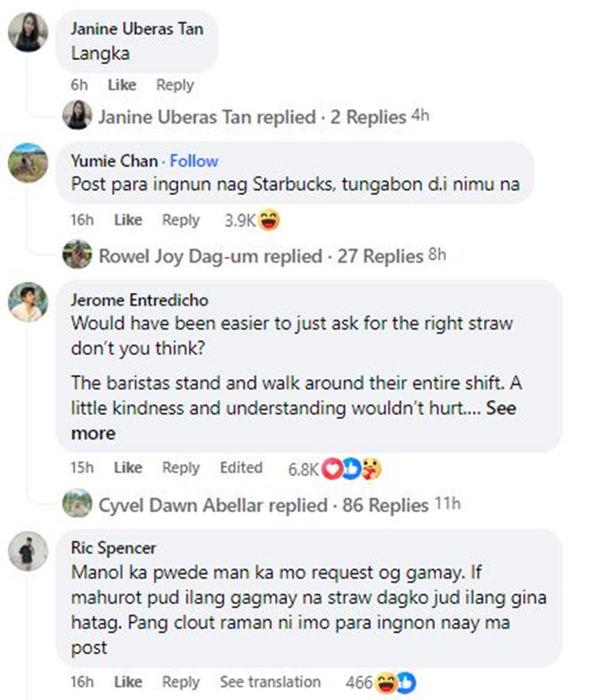Image resolution: width=599 pixels, height=700 pixels.
Task: View edit history via Edited label
Action: (x=241, y=468)
